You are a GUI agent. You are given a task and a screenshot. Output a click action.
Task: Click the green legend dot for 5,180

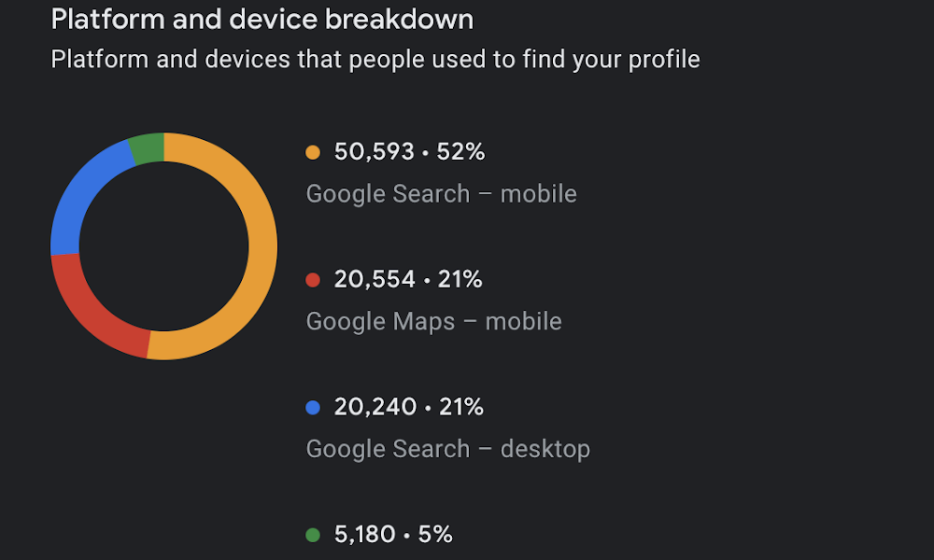pos(313,535)
